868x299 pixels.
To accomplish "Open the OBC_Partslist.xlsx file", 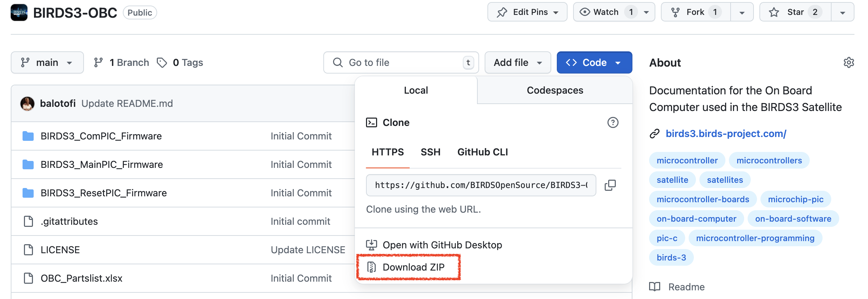I will pyautogui.click(x=82, y=278).
